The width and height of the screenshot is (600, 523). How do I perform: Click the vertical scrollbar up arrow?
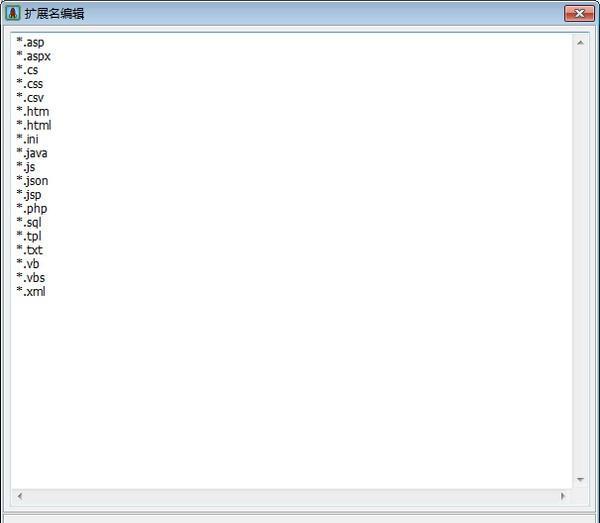click(x=580, y=43)
